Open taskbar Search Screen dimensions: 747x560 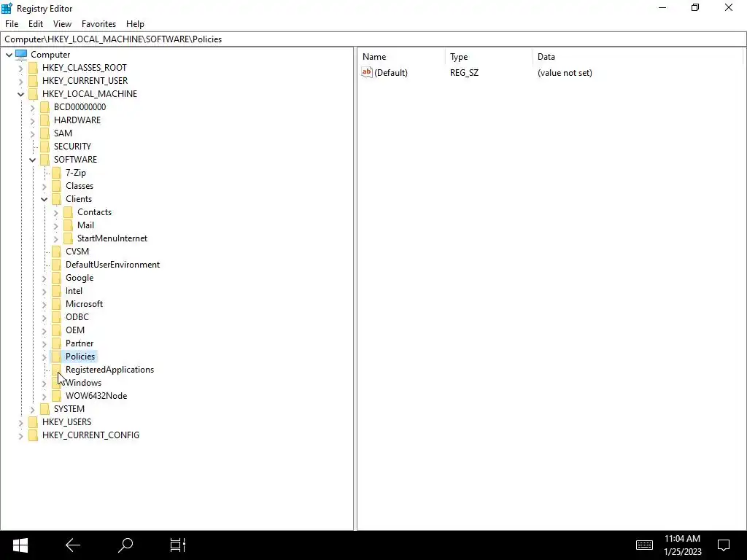(x=125, y=545)
